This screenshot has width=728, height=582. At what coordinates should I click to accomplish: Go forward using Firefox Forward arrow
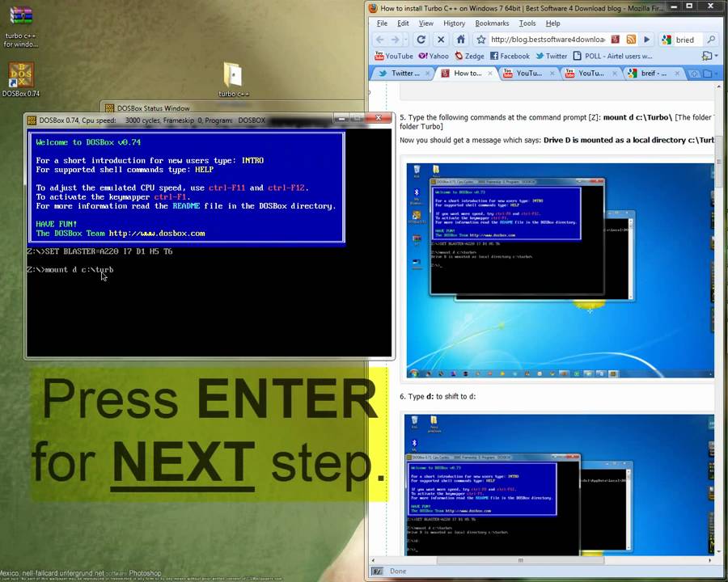(395, 40)
